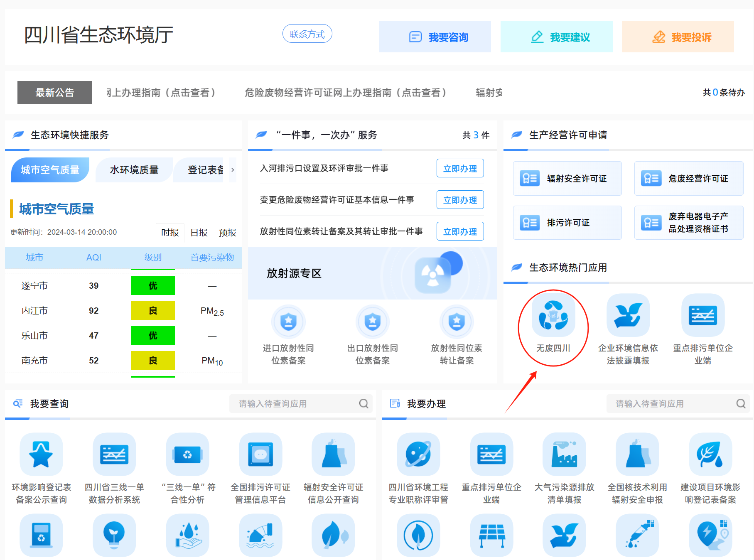Image resolution: width=754 pixels, height=560 pixels.
Task: Click 立即办理 for 入河排污口设置及环评审批一件事
Action: coord(460,168)
